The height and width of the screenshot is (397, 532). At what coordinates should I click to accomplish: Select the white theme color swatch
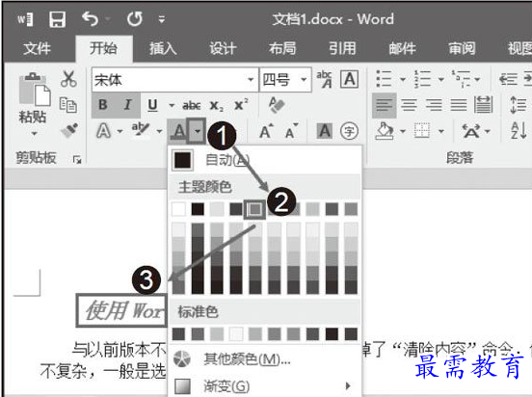click(178, 209)
